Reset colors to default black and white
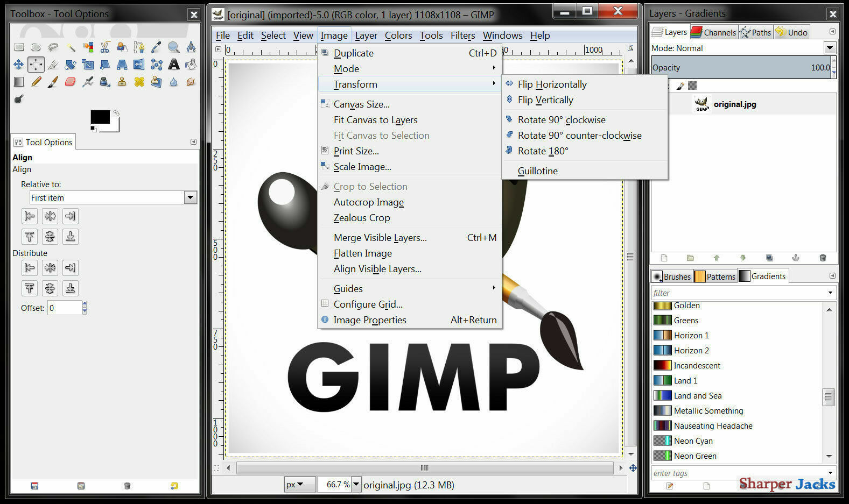Image resolution: width=849 pixels, height=504 pixels. pos(94,129)
